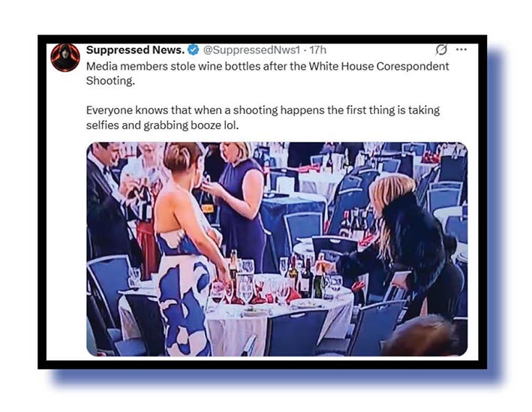Click the empty blue chair in the foreground

[296, 332]
